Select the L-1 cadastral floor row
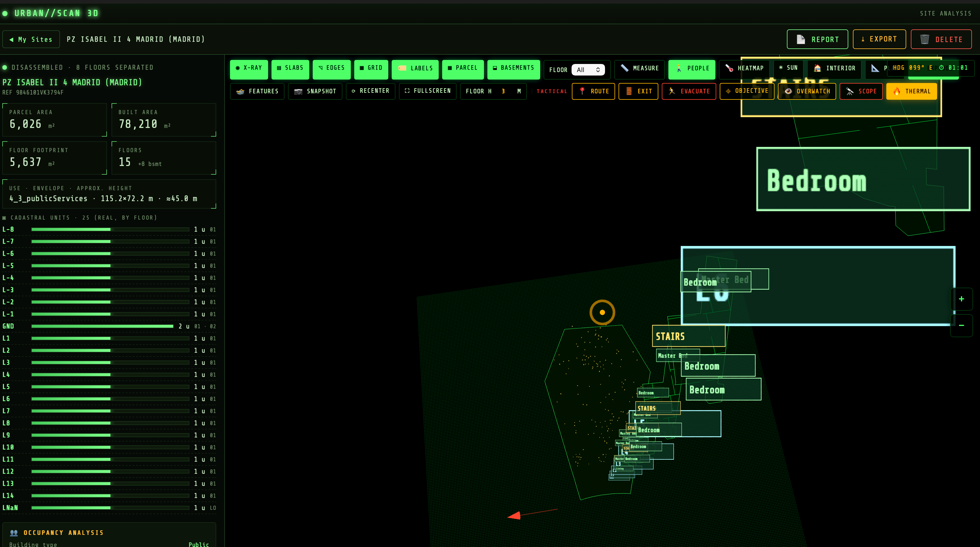 [x=109, y=314]
